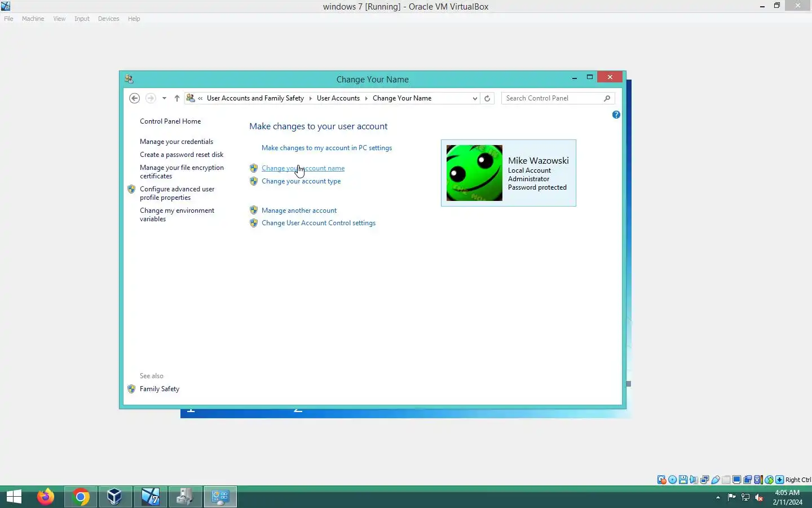Launch Firefox from the taskbar
The image size is (812, 508).
click(46, 497)
